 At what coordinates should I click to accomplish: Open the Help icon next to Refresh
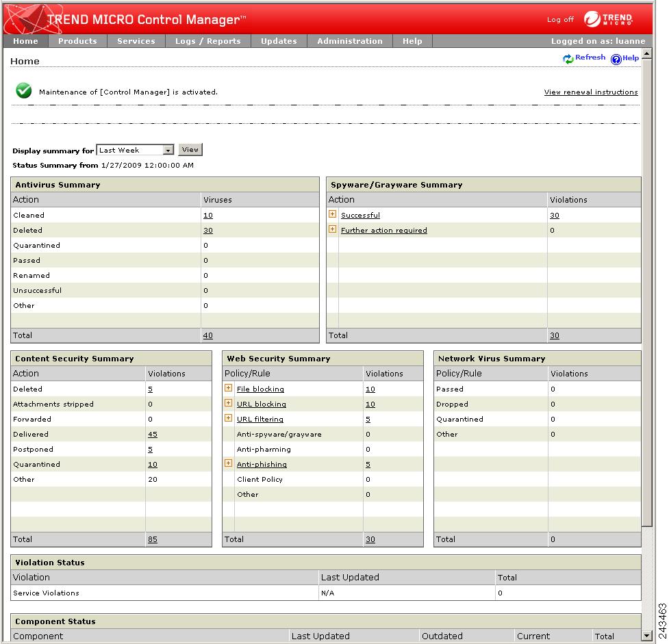pyautogui.click(x=615, y=58)
